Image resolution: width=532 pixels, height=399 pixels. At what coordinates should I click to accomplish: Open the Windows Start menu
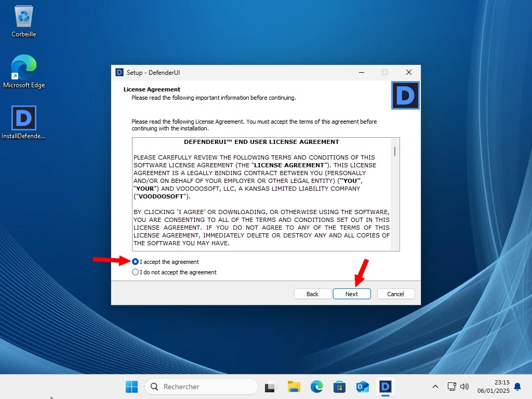131,387
